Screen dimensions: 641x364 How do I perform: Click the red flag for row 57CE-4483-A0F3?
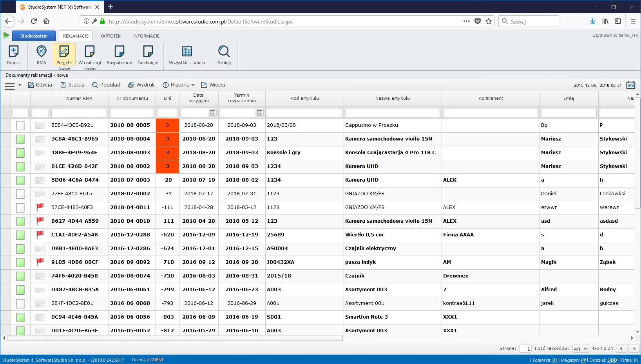(x=40, y=207)
